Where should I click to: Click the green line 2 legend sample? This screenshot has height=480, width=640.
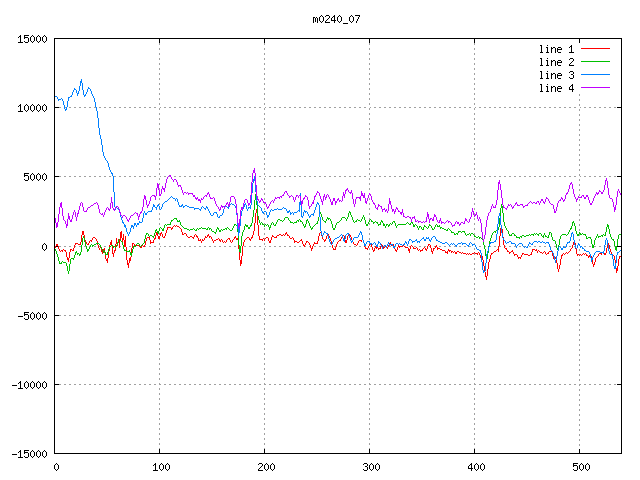click(x=596, y=62)
